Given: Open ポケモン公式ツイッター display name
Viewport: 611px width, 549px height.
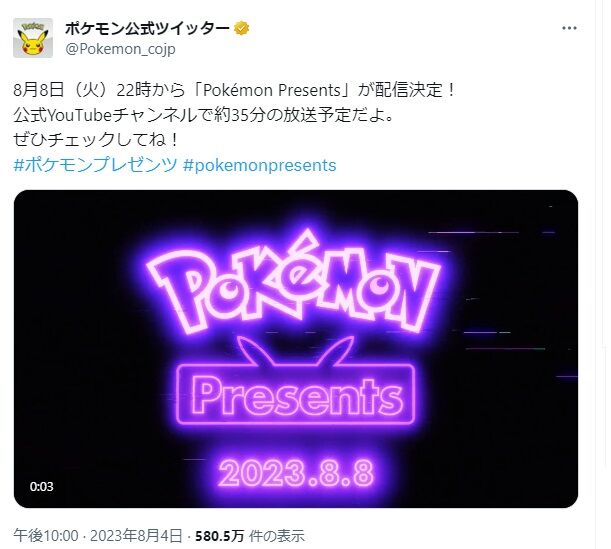Looking at the screenshot, I should click(x=147, y=28).
